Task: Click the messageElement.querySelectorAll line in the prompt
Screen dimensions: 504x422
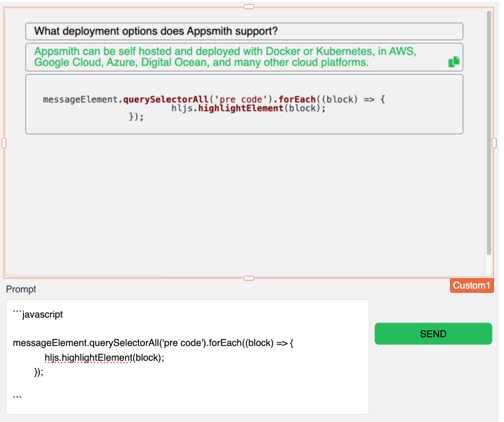Action: [153, 343]
